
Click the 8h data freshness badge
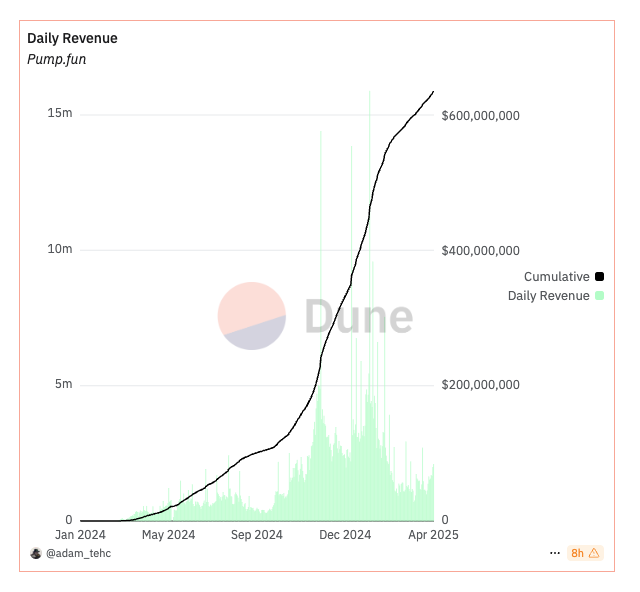[577, 553]
